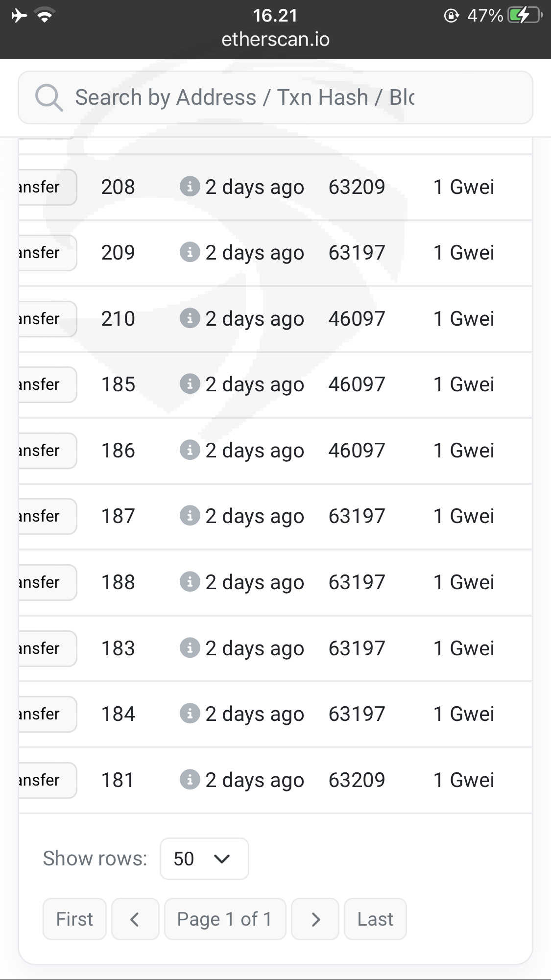Click info icon in row 210
Image resolution: width=551 pixels, height=980 pixels.
(190, 318)
